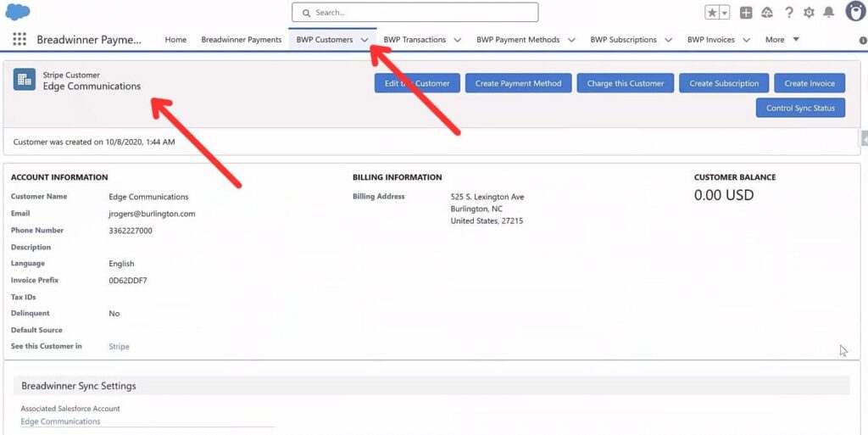The height and width of the screenshot is (435, 868).
Task: Click the billing line United States, 27215
Action: pos(487,220)
